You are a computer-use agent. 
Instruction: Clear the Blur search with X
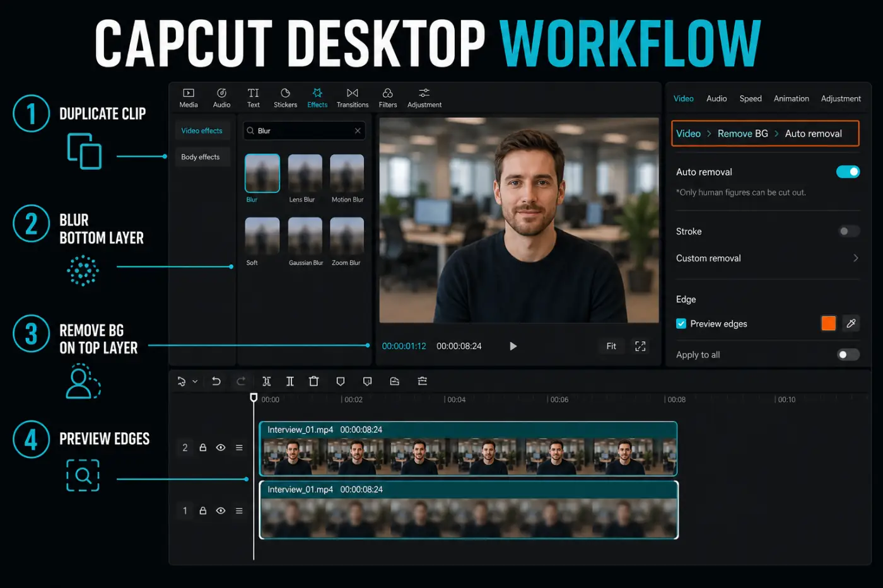[358, 130]
